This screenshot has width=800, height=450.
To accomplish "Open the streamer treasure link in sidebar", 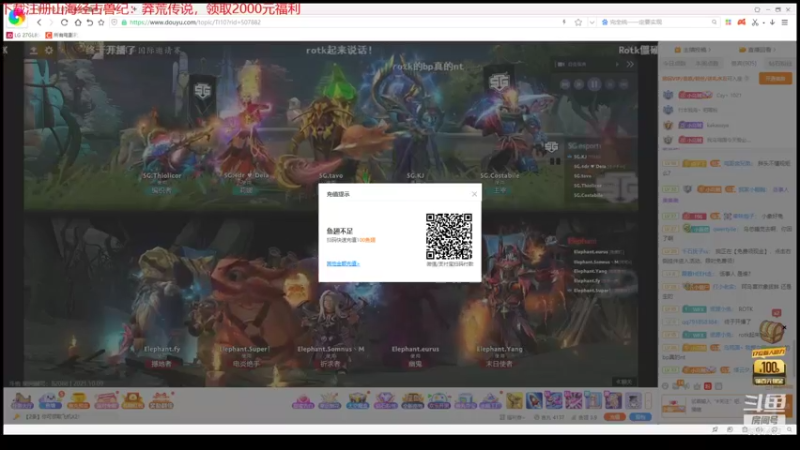I will [693, 49].
